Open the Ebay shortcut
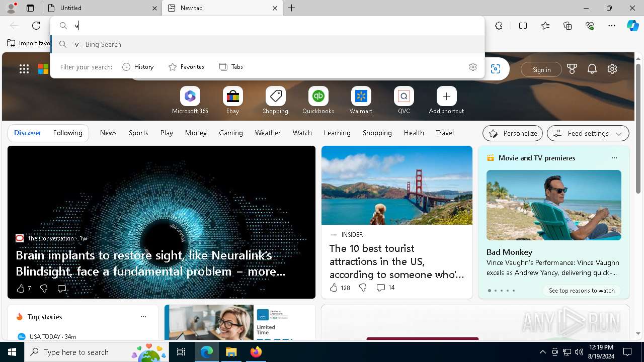The width and height of the screenshot is (644, 362). click(233, 101)
